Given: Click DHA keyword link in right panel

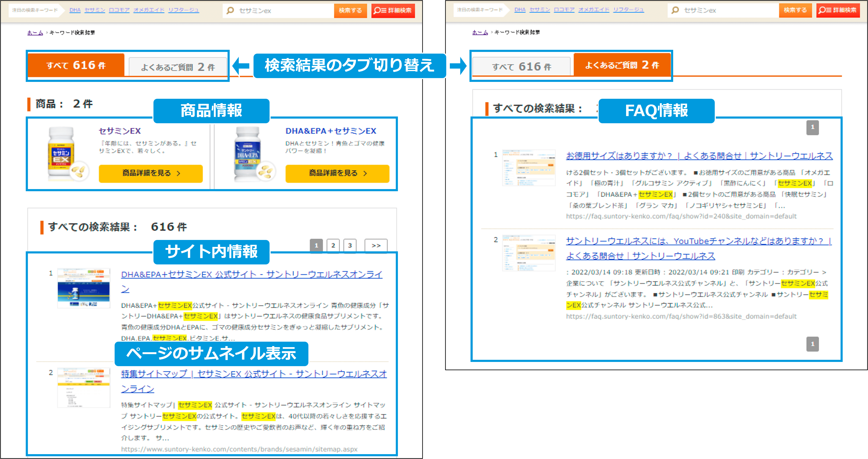Looking at the screenshot, I should point(519,10).
